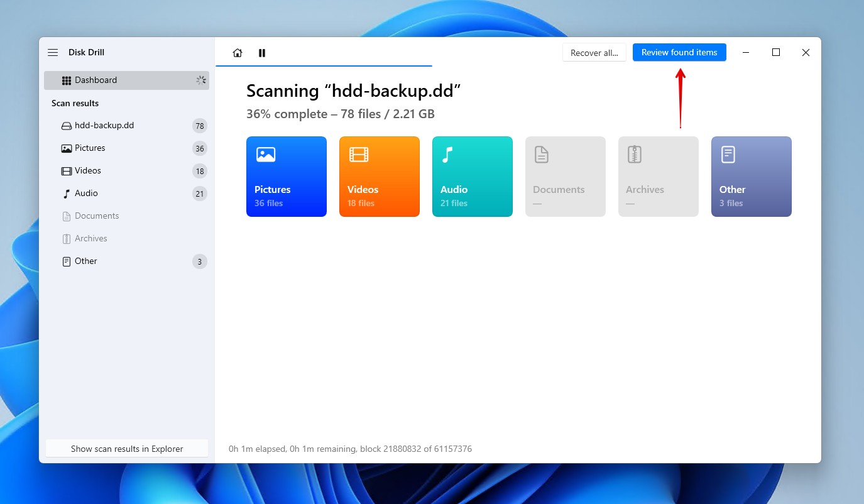Open hdd-backup.dd scan results
The height and width of the screenshot is (504, 864).
pyautogui.click(x=104, y=126)
